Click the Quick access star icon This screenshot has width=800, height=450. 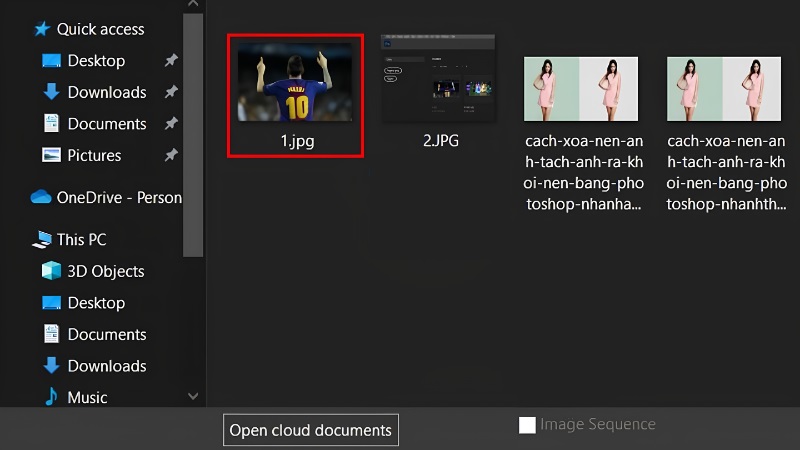coord(42,29)
